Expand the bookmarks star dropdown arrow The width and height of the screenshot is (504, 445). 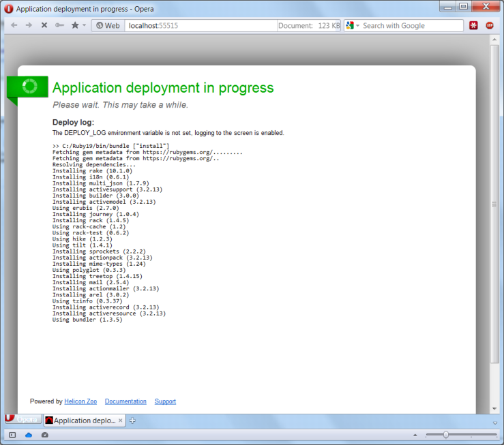85,25
